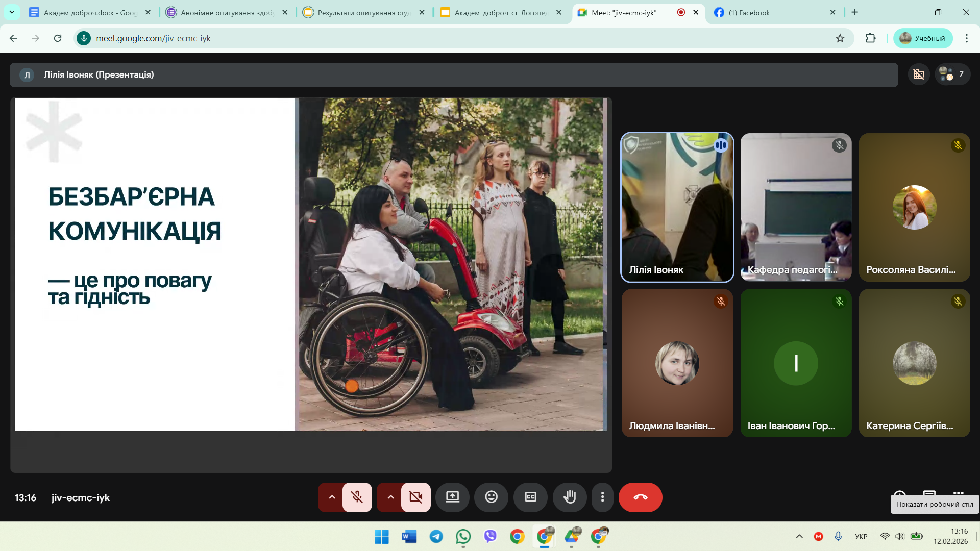Select the Кафедра педагогі... participant tile

point(796,207)
